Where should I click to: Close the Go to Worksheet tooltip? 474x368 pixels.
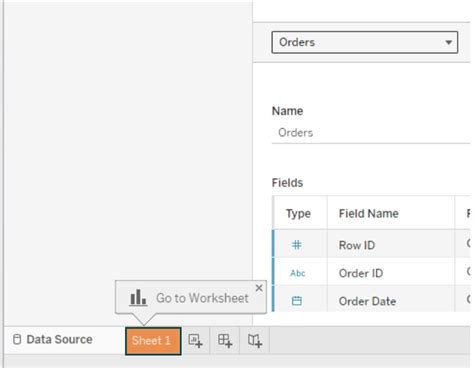click(x=259, y=288)
